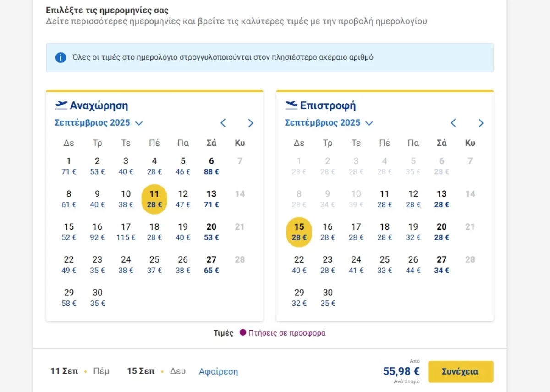
Task: Open the Σεπτέμβριος 2025 dropdown under Αναχώρηση
Action: pyautogui.click(x=99, y=123)
